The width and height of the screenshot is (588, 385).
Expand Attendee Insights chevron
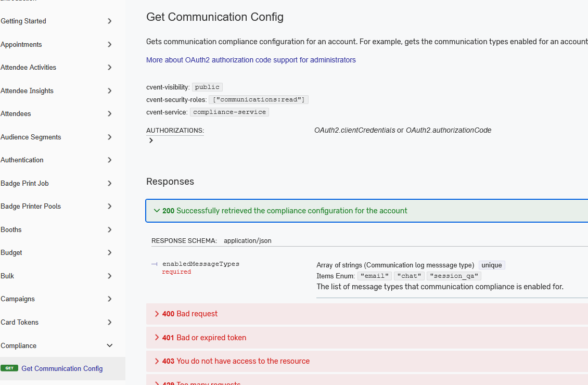tap(109, 91)
